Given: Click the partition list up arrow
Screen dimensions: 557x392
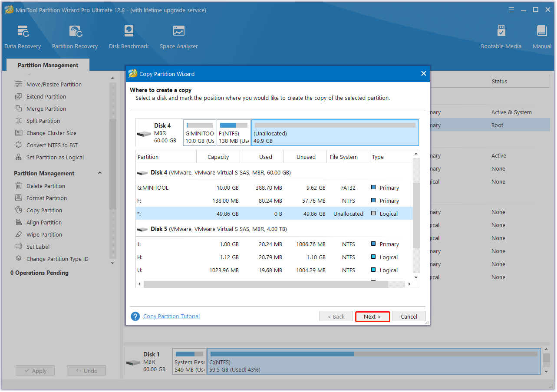Looking at the screenshot, I should point(416,154).
